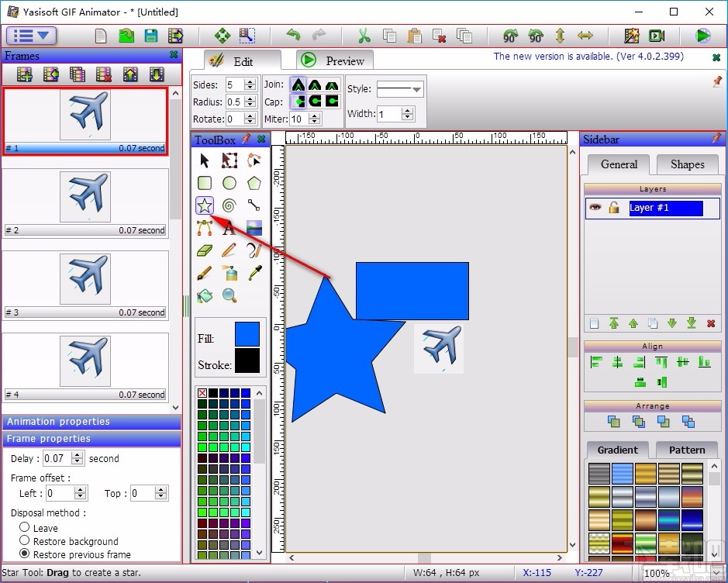Open the main menu list dropdown
Viewport: 728px width, 583px height.
(x=32, y=36)
